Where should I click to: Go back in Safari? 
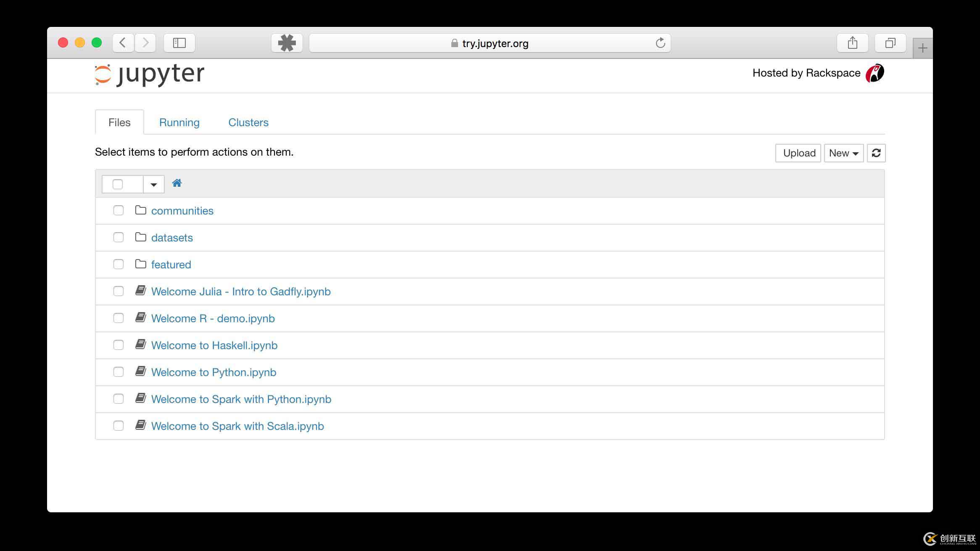[x=123, y=42]
